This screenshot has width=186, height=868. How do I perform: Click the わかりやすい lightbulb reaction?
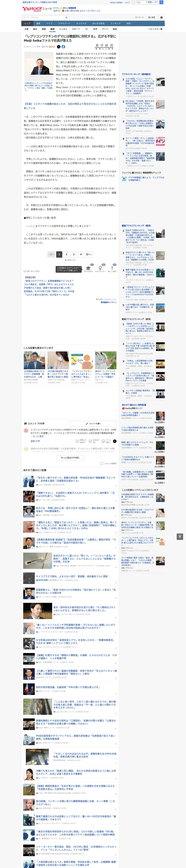point(100,268)
